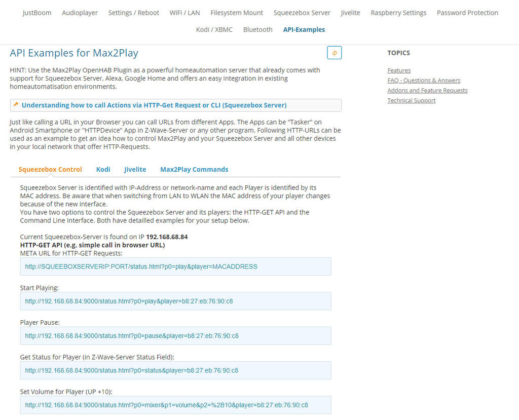Select Filesystem Mount in navigation

click(x=237, y=13)
